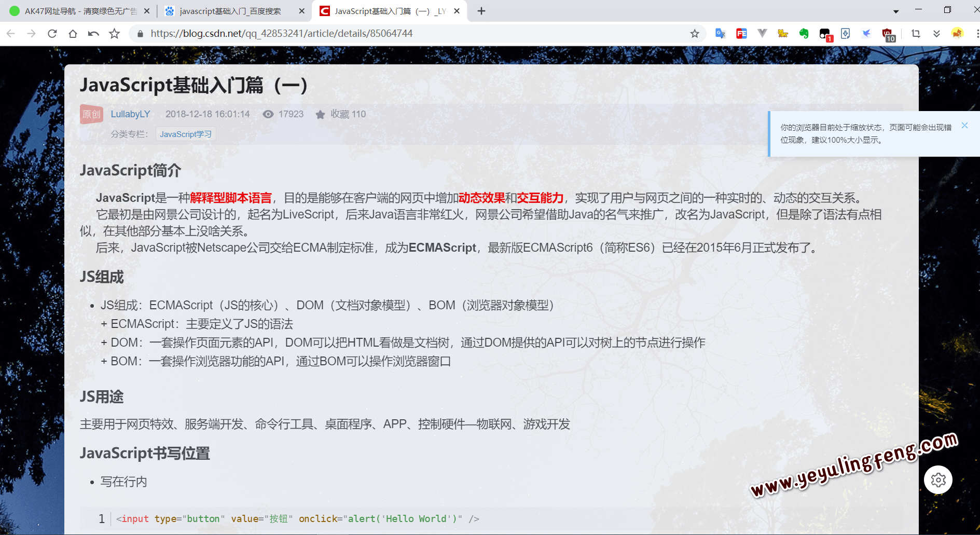Click the bullet item 写在行内
The height and width of the screenshot is (535, 980).
click(x=123, y=482)
